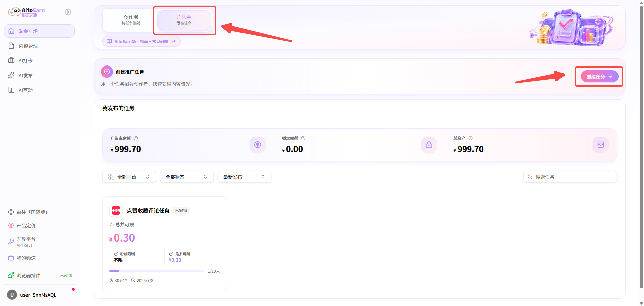The image size is (644, 306).
Task: Click the help icon beside 最多可赚
Action: coord(171,254)
